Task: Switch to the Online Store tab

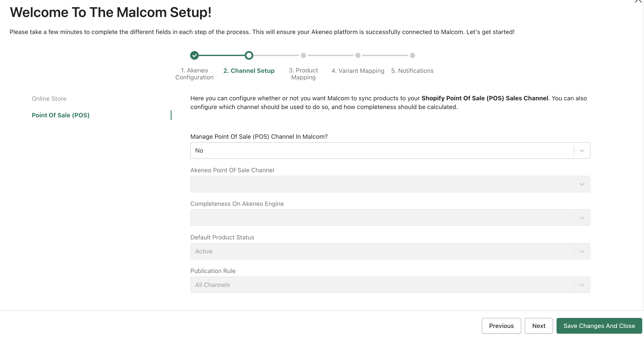Action: [x=49, y=99]
